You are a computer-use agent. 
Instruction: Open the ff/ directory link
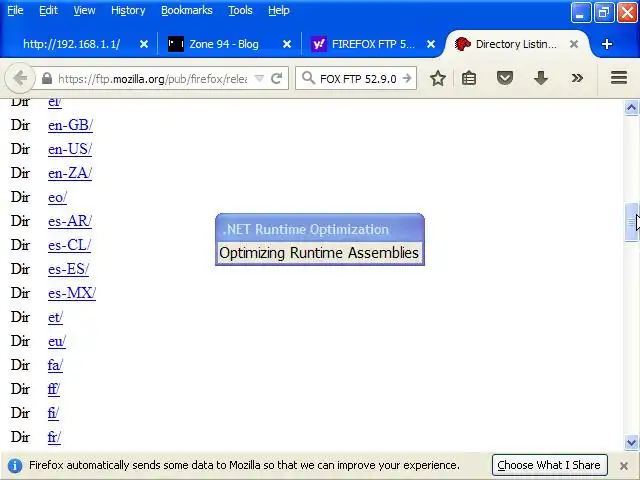tap(53, 389)
